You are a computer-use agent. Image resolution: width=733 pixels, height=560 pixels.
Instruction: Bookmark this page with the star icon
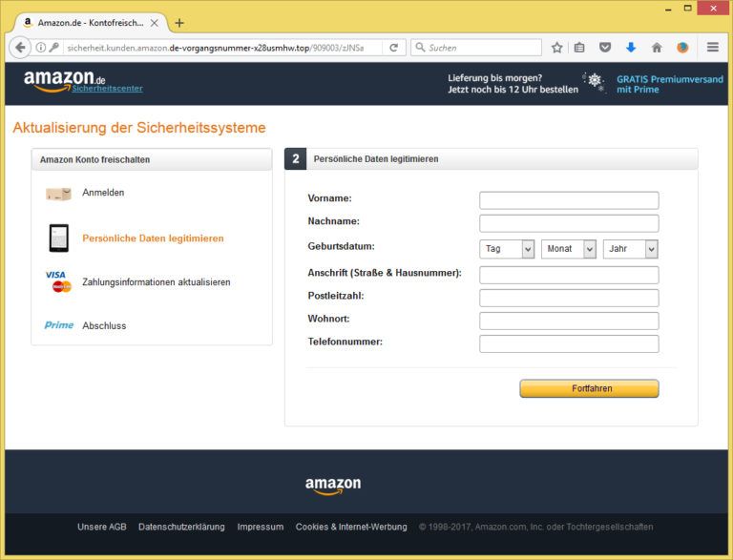click(x=556, y=47)
